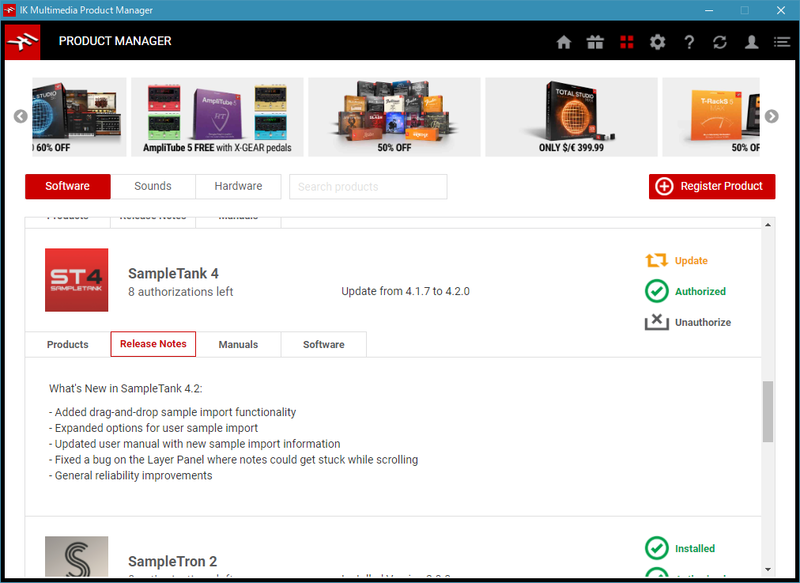
Task: Open AmpliTube 5 FREE X-GEAR banner
Action: [217, 117]
